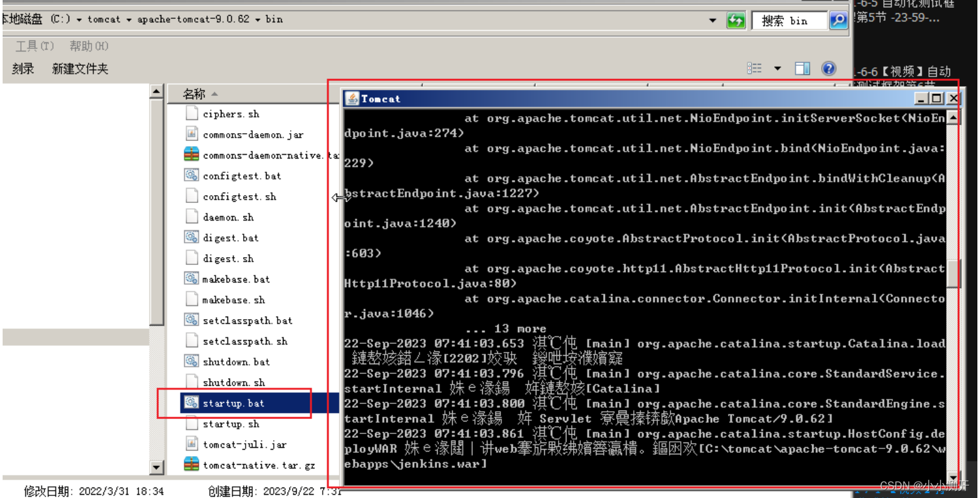Click the change view icon
This screenshot has height=498, width=980.
point(755,69)
